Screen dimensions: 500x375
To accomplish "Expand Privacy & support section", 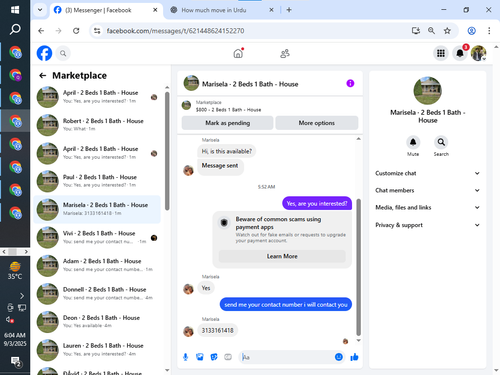I will [428, 225].
